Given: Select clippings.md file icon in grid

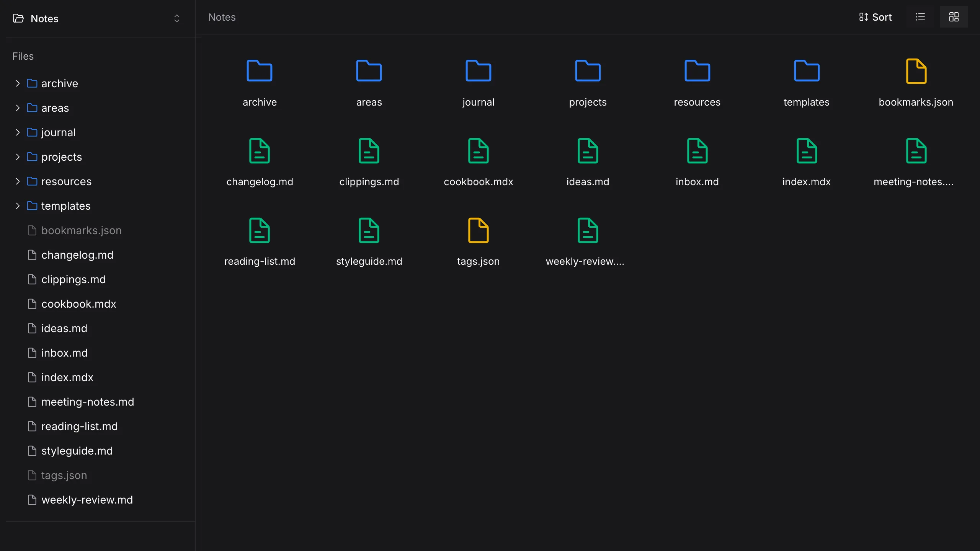Looking at the screenshot, I should (x=369, y=151).
